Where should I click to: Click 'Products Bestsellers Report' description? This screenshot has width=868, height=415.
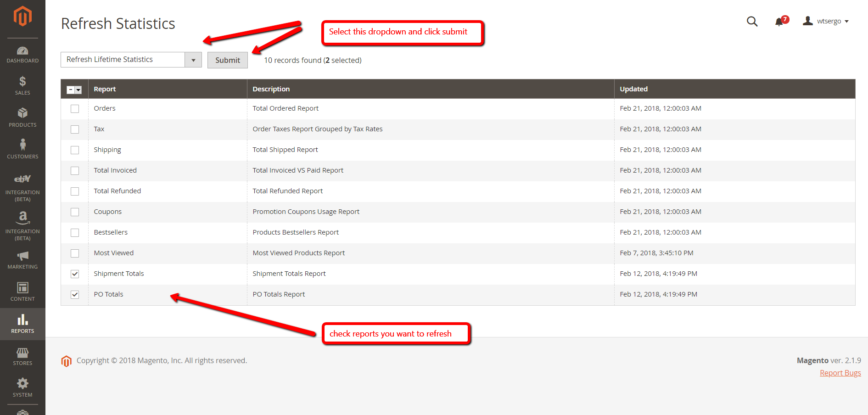coord(296,232)
